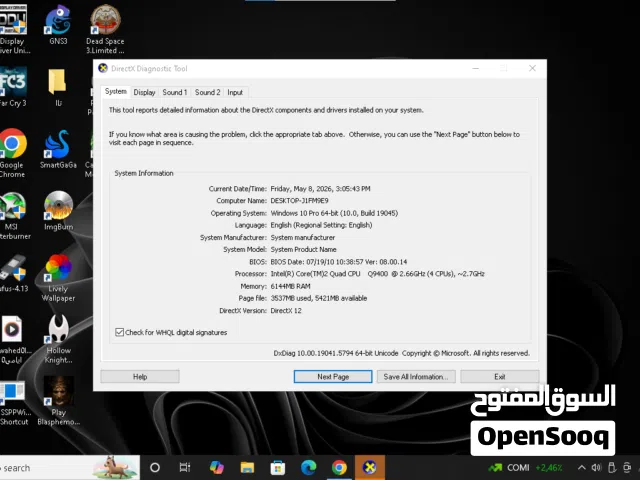The height and width of the screenshot is (480, 640).
Task: Click the DirectX Diagnostic Tool title icon
Action: pyautogui.click(x=103, y=68)
